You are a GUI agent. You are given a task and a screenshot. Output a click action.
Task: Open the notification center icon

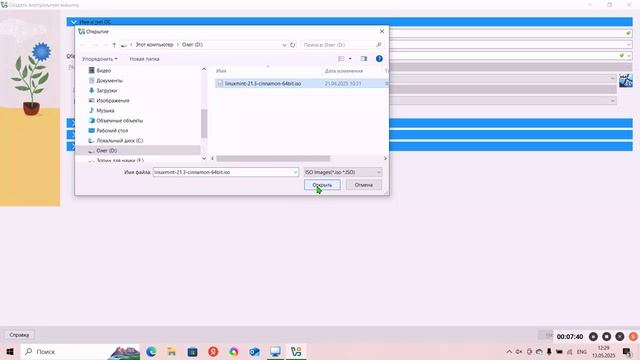coord(627,351)
